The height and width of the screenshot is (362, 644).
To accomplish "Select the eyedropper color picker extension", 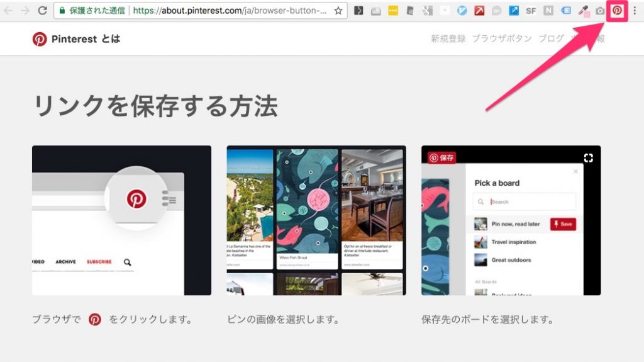I will click(x=583, y=11).
